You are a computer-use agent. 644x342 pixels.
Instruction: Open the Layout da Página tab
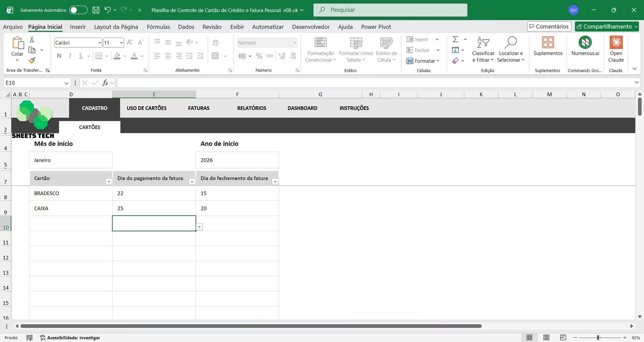(116, 27)
